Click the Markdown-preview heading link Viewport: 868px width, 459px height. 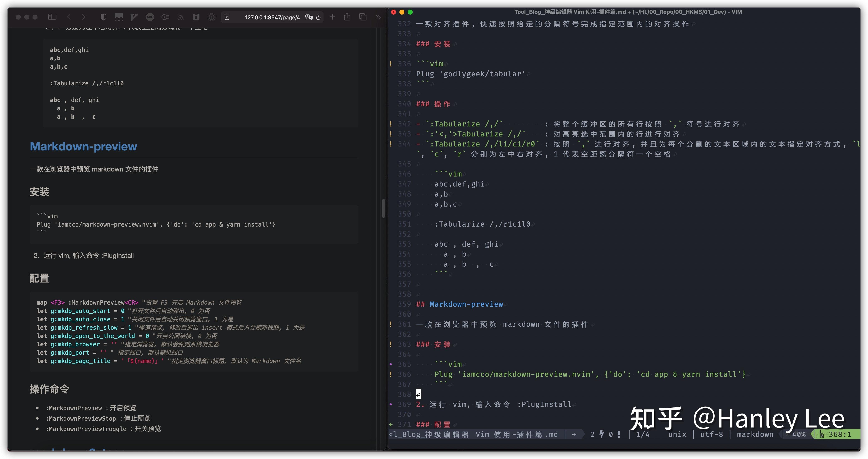(83, 146)
